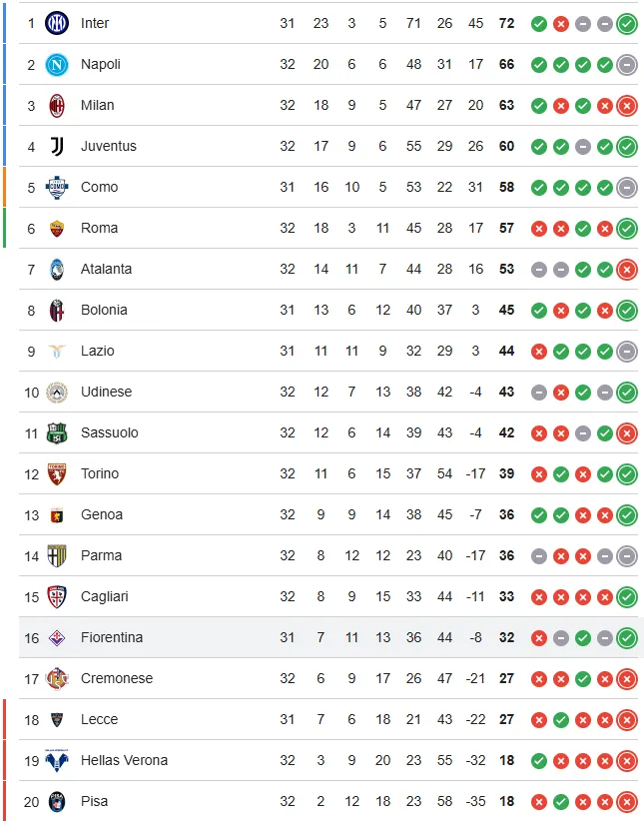Click the Napoli club badge
The width and height of the screenshot is (644, 825).
click(x=57, y=63)
